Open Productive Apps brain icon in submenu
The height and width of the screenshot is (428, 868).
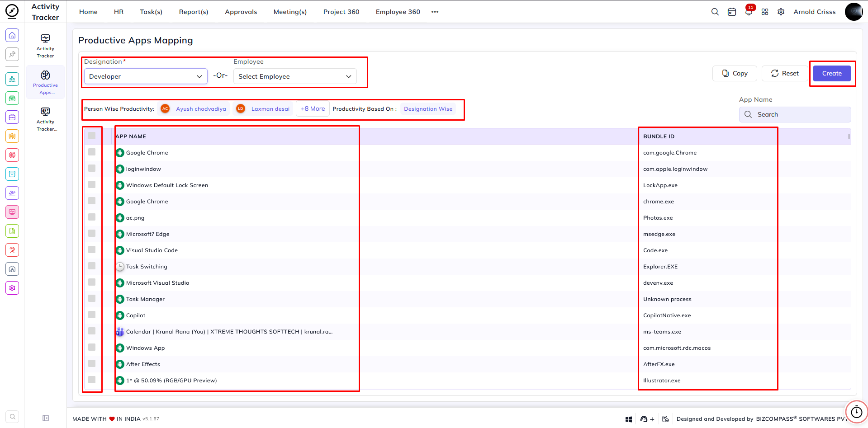(45, 75)
